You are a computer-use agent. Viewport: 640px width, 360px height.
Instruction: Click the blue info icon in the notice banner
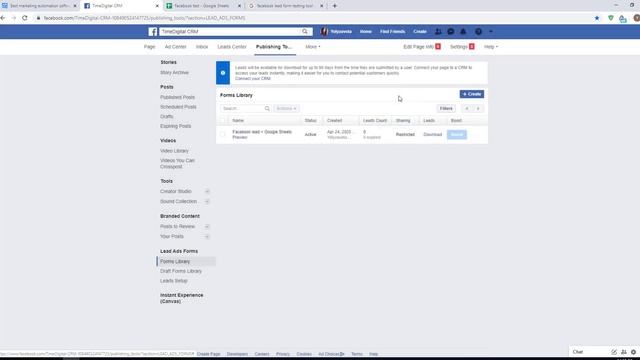pos(223,73)
